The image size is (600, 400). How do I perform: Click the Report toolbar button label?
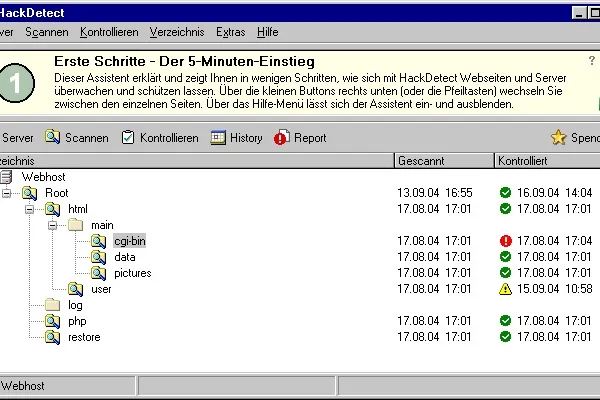coord(310,138)
